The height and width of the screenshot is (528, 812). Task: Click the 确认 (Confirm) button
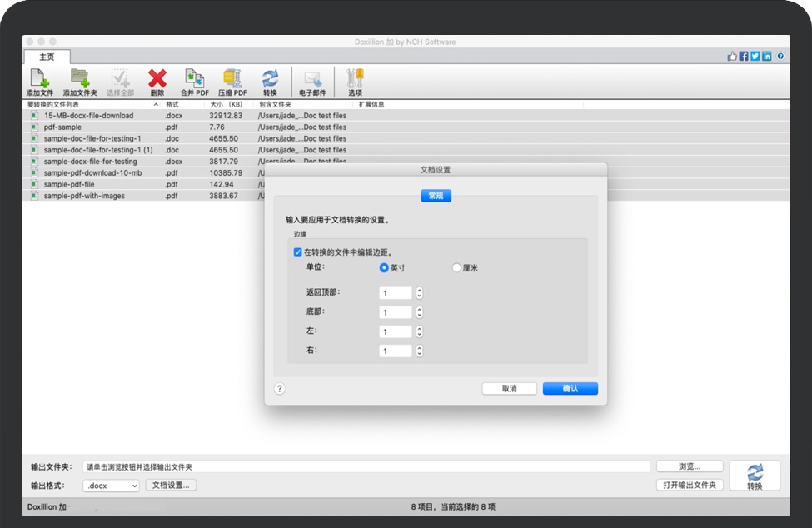point(570,388)
